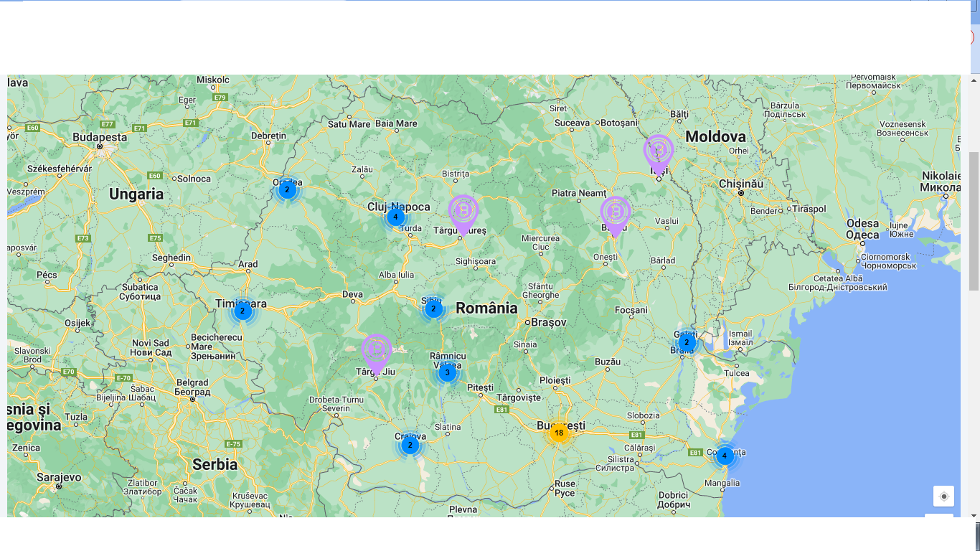This screenshot has height=551, width=980.
Task: Click the Deva city label
Action: (353, 293)
